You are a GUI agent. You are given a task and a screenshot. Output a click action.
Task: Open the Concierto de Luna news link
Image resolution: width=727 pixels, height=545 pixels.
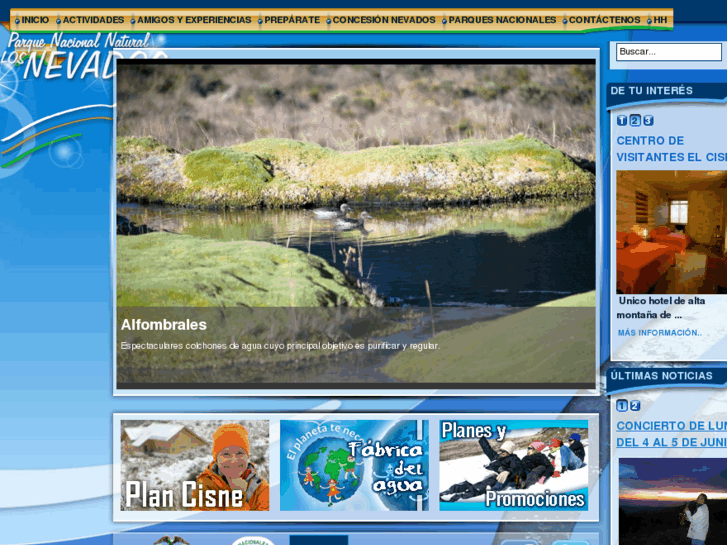point(671,434)
